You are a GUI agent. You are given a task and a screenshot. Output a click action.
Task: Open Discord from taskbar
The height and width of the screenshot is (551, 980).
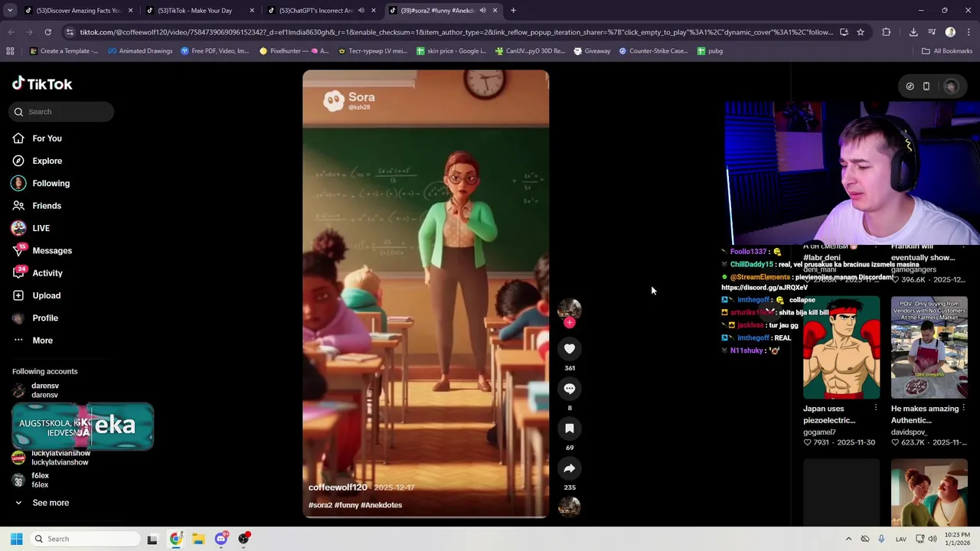[221, 539]
